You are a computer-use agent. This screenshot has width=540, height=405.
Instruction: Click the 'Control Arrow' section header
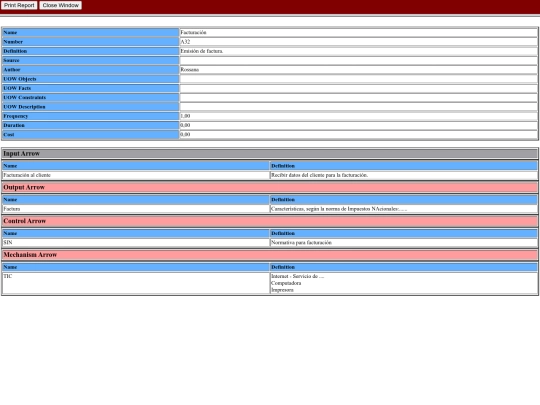[270, 221]
